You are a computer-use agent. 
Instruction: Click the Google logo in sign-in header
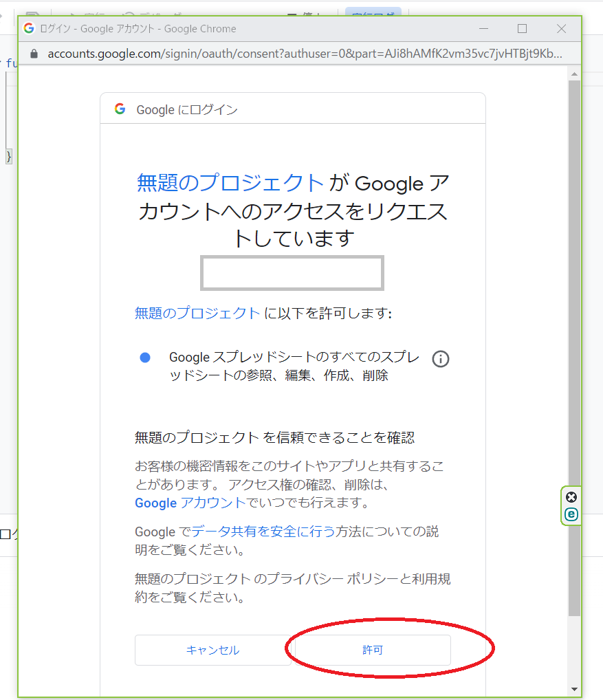tap(120, 109)
